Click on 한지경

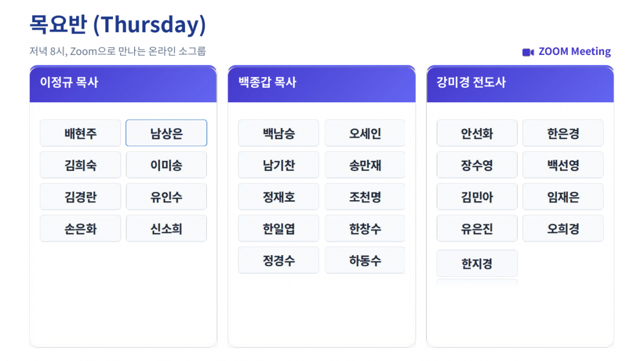[477, 263]
